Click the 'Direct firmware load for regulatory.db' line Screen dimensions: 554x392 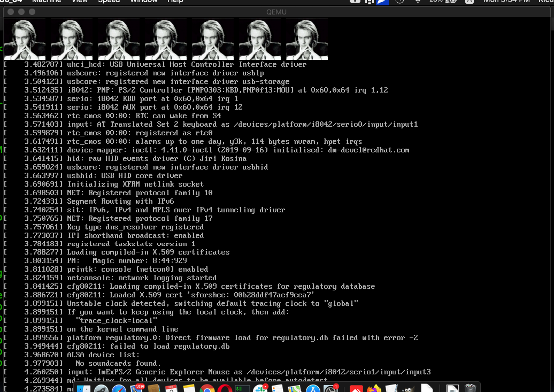pyautogui.click(x=211, y=337)
